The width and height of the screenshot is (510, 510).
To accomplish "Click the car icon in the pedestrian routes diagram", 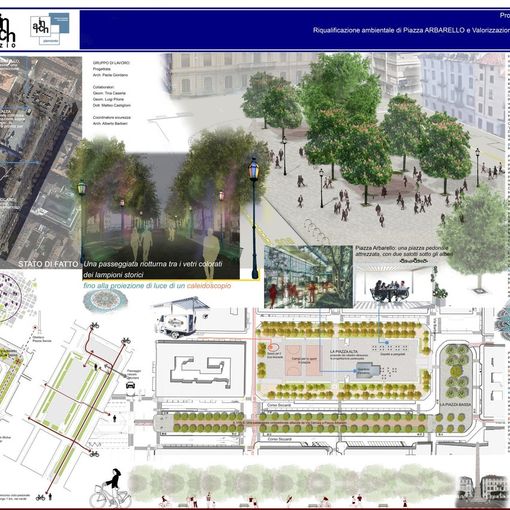I will [130, 386].
